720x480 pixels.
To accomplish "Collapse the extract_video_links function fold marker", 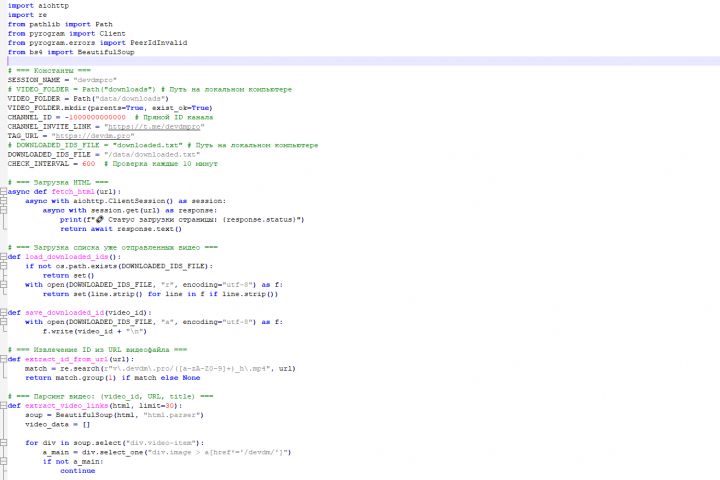I will click(x=4, y=406).
